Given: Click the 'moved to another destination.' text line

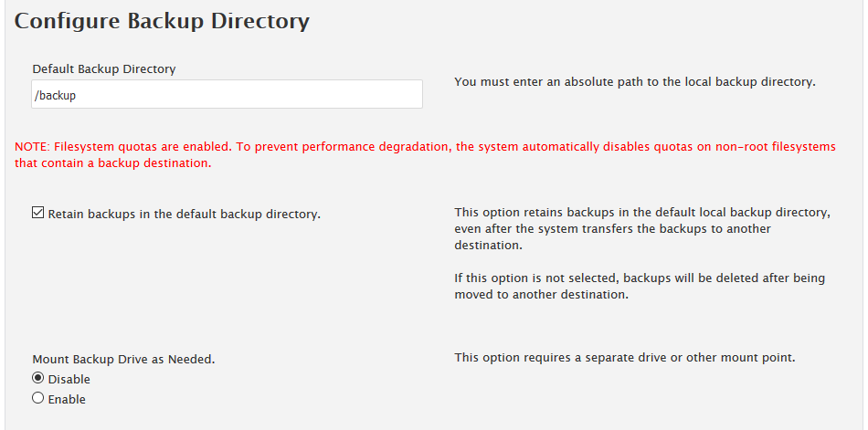Looking at the screenshot, I should [541, 295].
